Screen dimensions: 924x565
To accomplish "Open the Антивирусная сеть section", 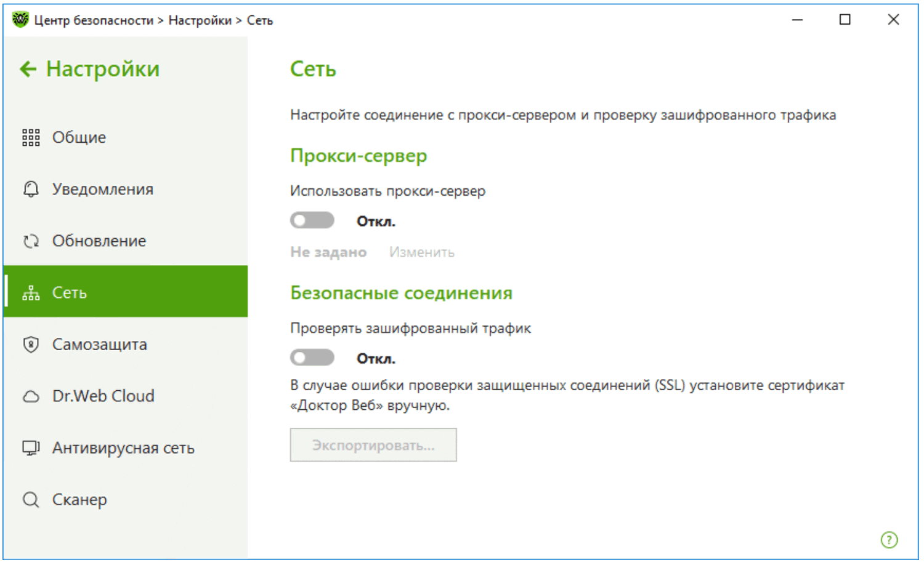I will click(x=126, y=447).
